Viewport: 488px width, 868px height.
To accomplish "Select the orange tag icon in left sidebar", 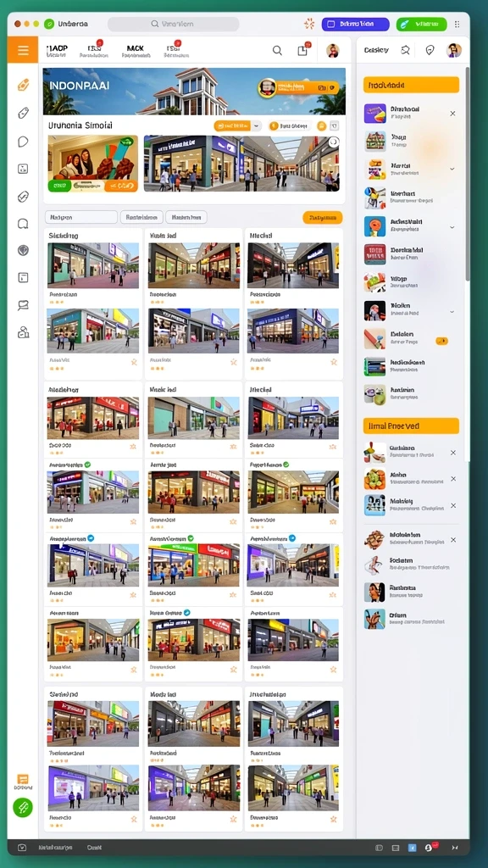I will click(x=23, y=86).
